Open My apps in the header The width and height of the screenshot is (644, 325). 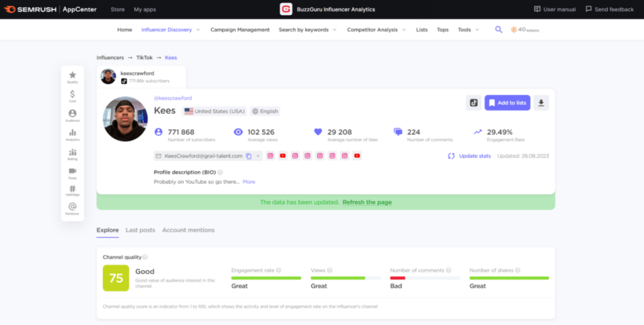pyautogui.click(x=145, y=9)
